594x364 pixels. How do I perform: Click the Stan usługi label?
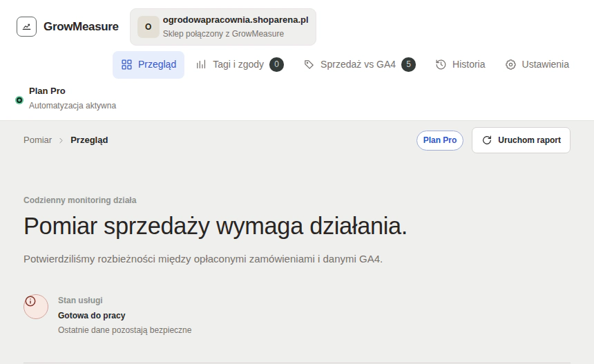coord(80,300)
